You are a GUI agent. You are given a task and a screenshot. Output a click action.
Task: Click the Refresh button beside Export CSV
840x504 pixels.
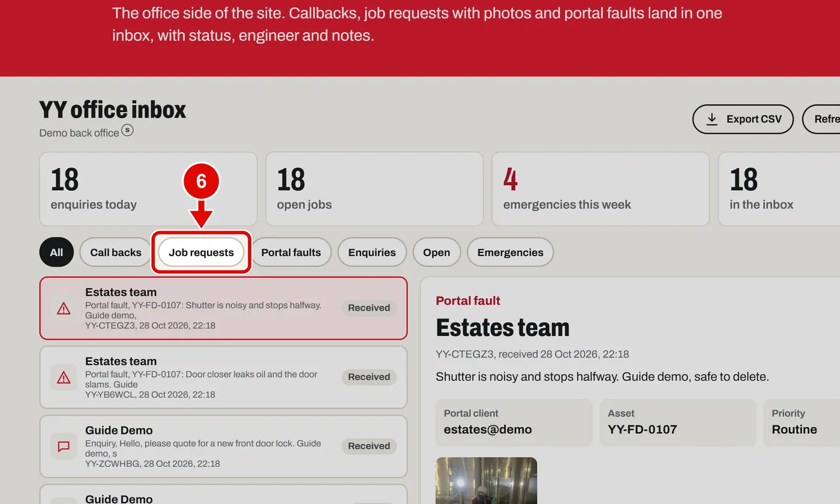tap(821, 119)
